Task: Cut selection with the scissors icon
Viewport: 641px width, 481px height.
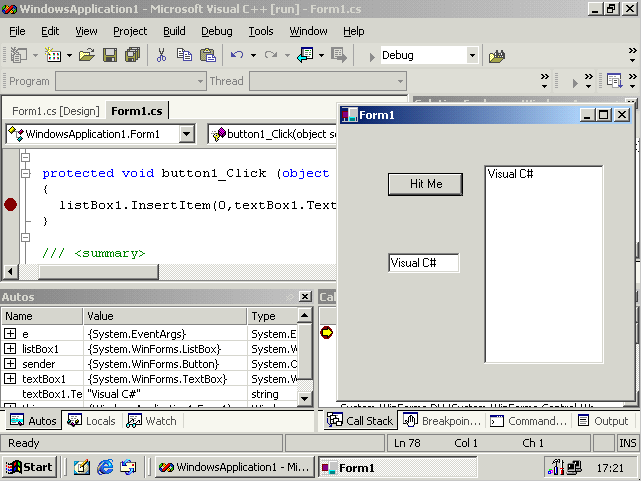Action: coord(161,55)
